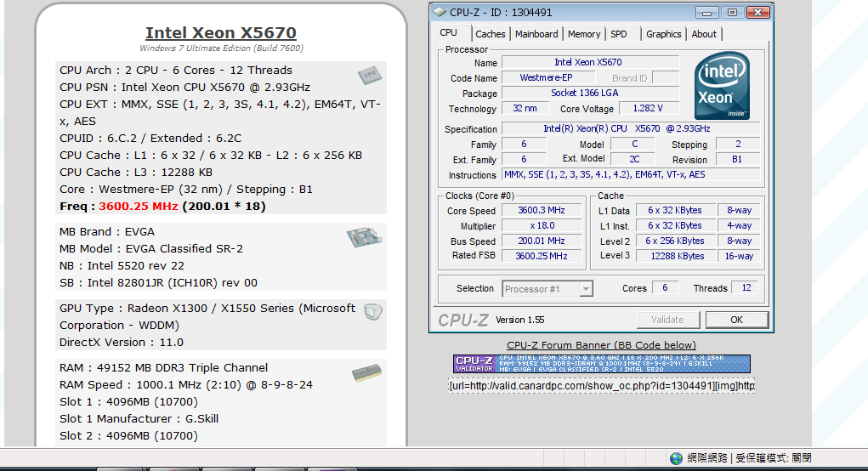Open the SPD tab

point(619,34)
